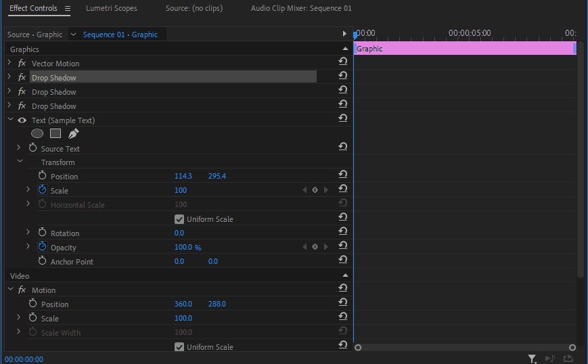This screenshot has height=364, width=588.
Task: Select the Effect Controls tab
Action: point(33,8)
